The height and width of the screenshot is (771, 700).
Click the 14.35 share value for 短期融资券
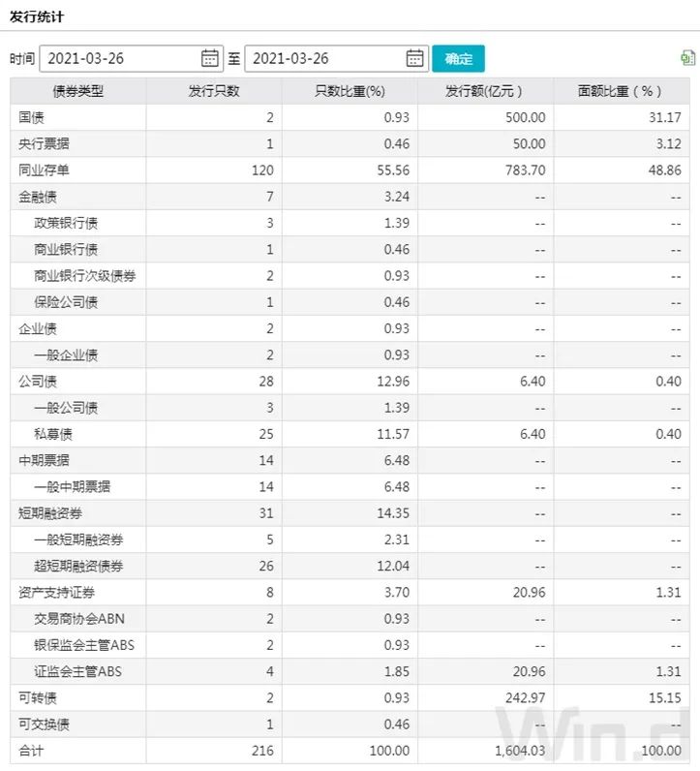pyautogui.click(x=393, y=513)
